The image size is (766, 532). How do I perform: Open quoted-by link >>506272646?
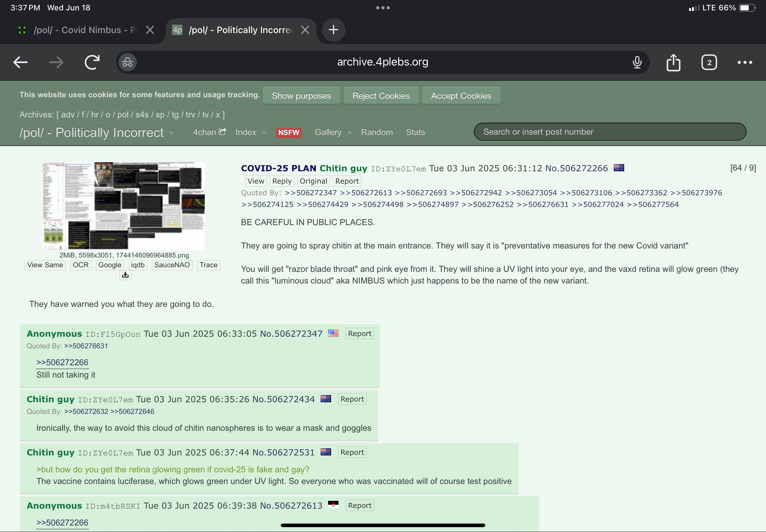coord(132,412)
